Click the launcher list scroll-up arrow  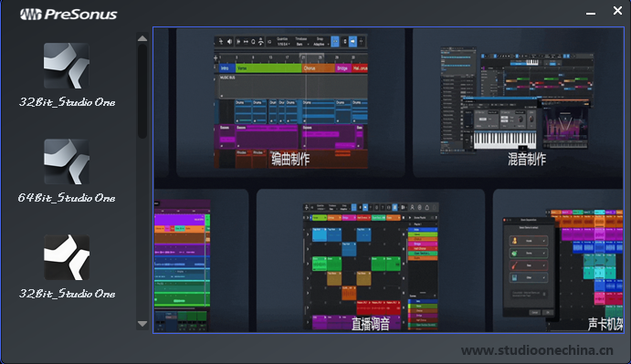tap(142, 38)
